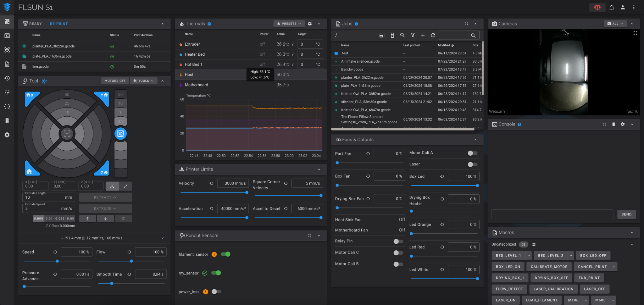Home the X axis
Viewport: 644px width, 305px height.
pos(31,96)
